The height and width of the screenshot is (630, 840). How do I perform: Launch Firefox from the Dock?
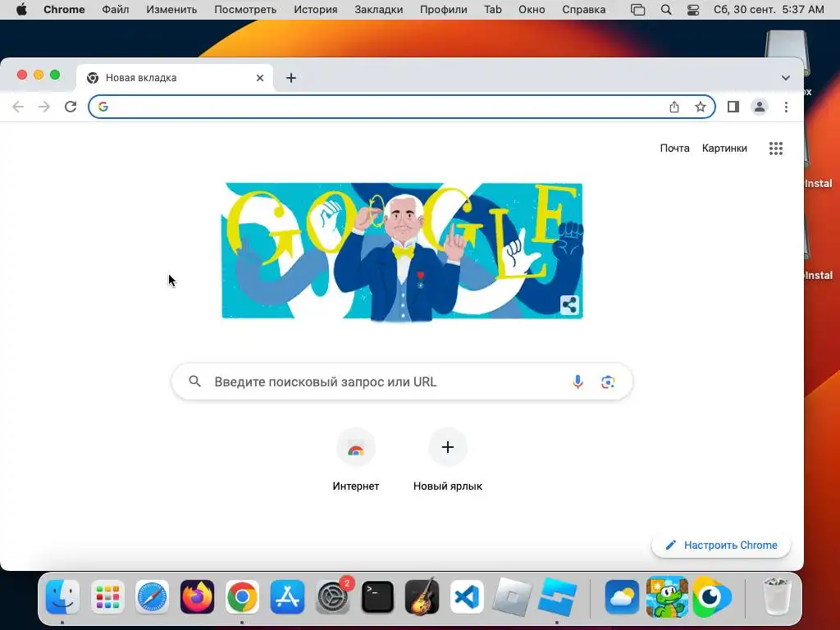point(197,596)
